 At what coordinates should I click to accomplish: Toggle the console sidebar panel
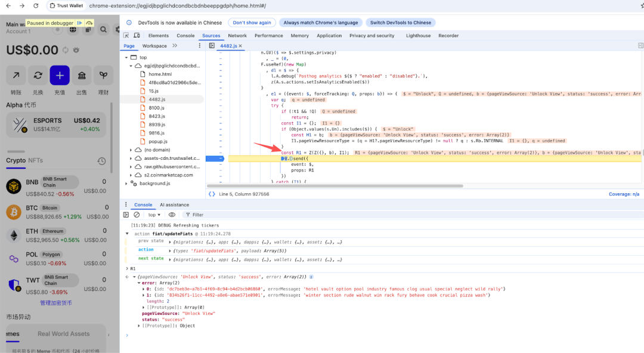point(126,215)
